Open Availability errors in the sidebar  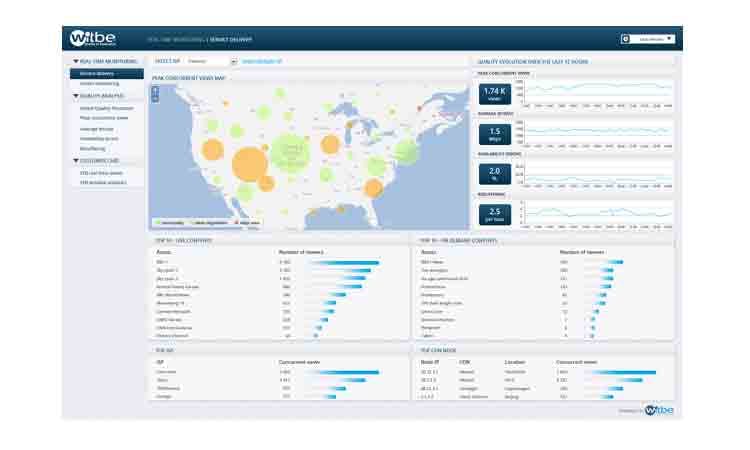(99, 139)
